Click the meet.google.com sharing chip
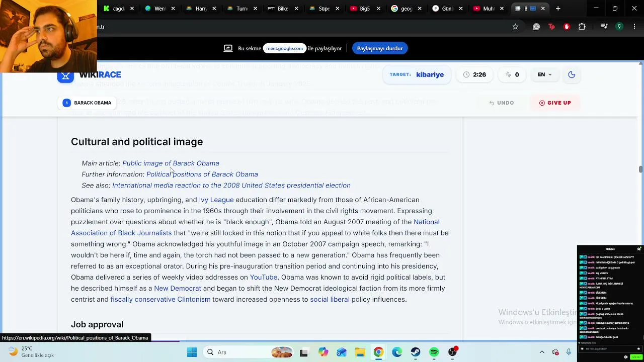Image resolution: width=644 pixels, height=362 pixels. [x=285, y=48]
